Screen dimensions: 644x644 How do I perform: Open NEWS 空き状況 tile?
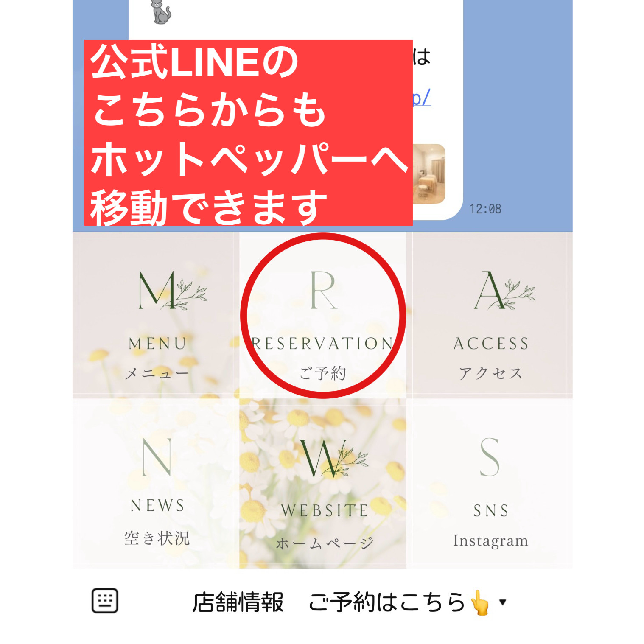click(156, 483)
